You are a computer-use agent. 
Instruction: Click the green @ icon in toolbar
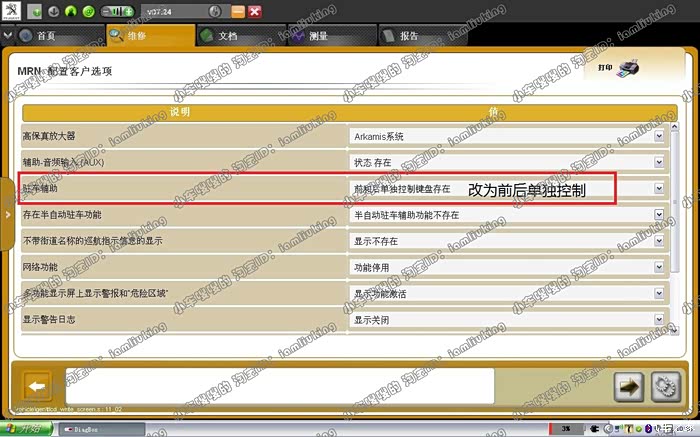coord(88,12)
